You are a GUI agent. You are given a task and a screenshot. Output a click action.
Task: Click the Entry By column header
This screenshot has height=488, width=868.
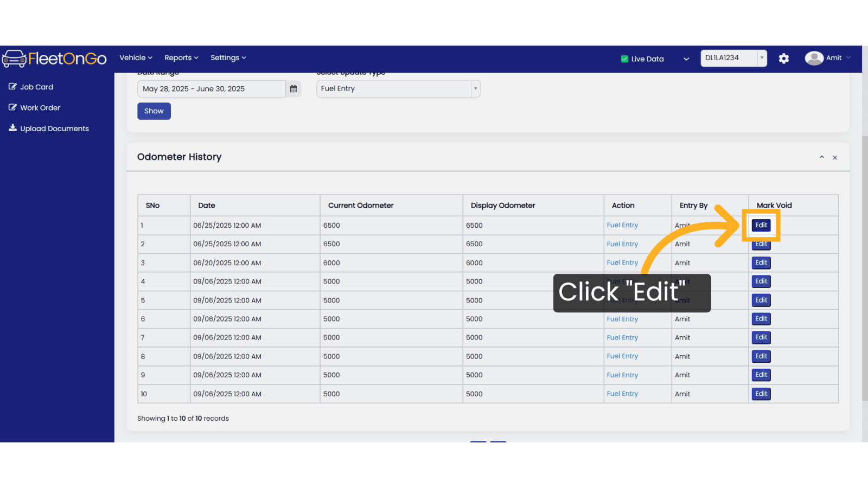click(710, 206)
